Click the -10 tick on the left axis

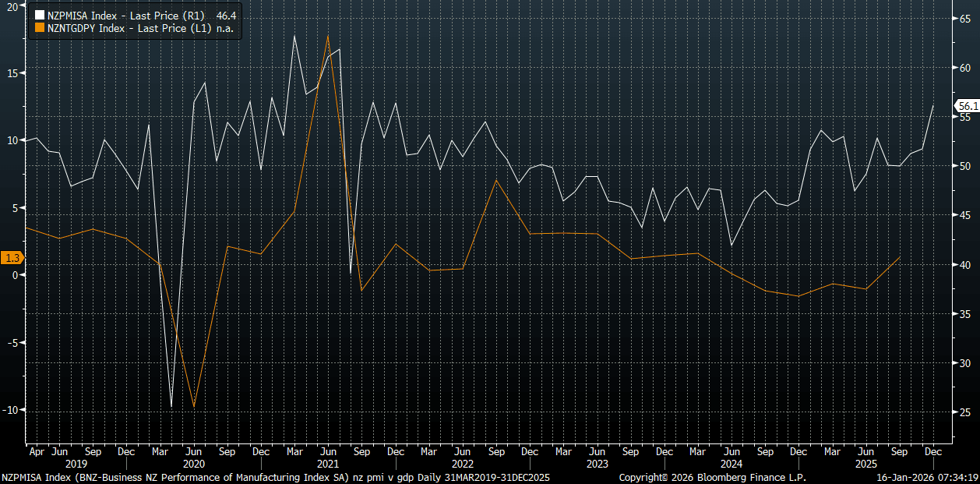(12, 410)
